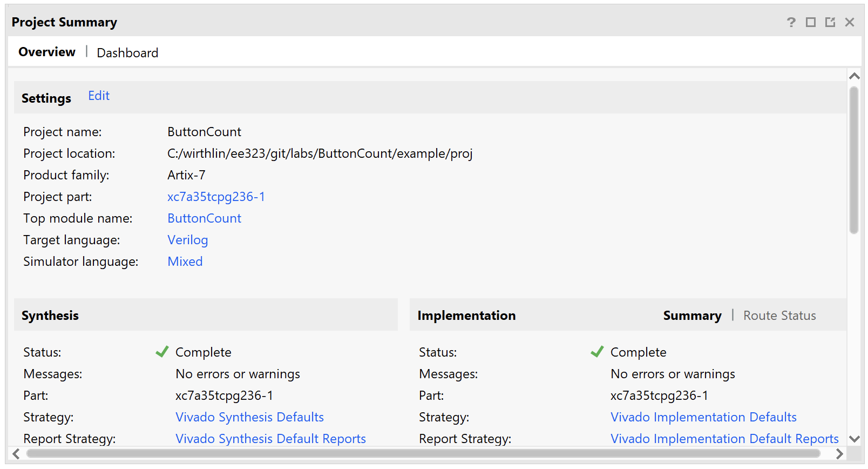Open Vivado Implementation Default Reports link

724,439
